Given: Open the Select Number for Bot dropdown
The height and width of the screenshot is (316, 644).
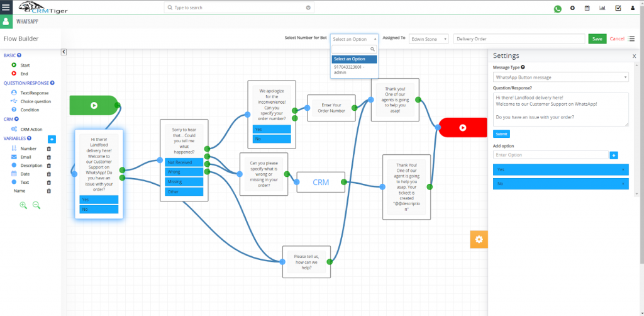Looking at the screenshot, I should click(x=354, y=39).
